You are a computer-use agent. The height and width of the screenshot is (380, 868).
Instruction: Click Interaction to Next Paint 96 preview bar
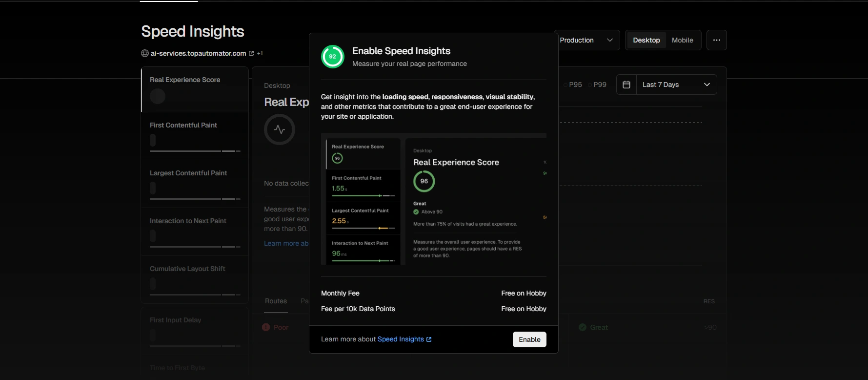point(363,261)
